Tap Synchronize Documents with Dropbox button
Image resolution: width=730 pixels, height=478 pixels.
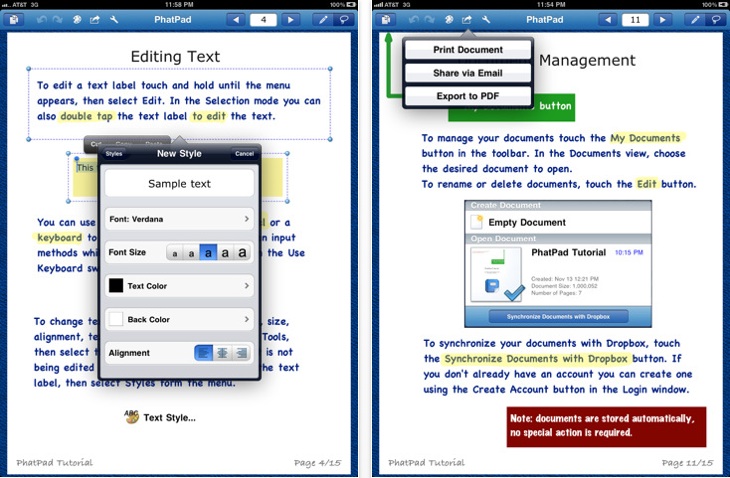coord(558,316)
